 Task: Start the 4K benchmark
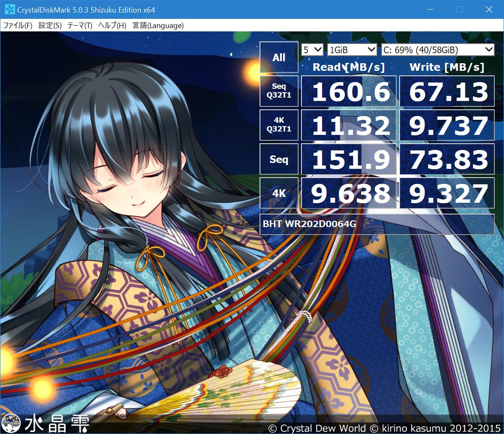279,193
